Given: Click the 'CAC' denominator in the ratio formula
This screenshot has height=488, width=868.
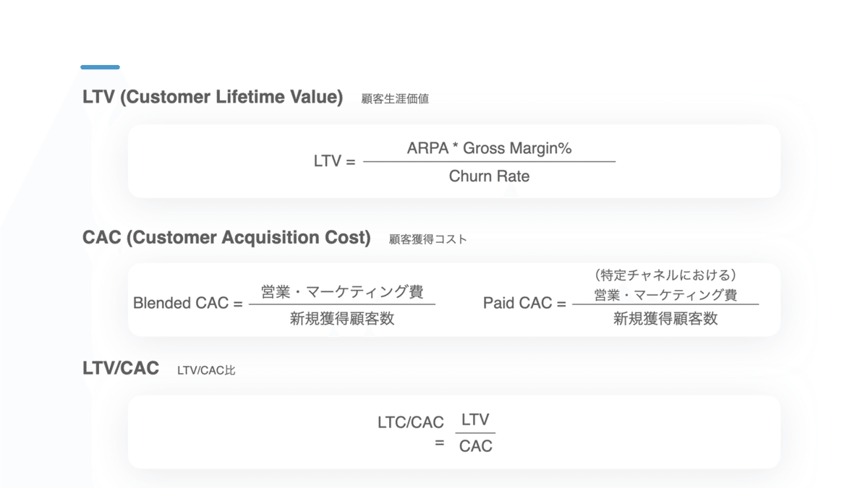Looking at the screenshot, I should [x=475, y=446].
